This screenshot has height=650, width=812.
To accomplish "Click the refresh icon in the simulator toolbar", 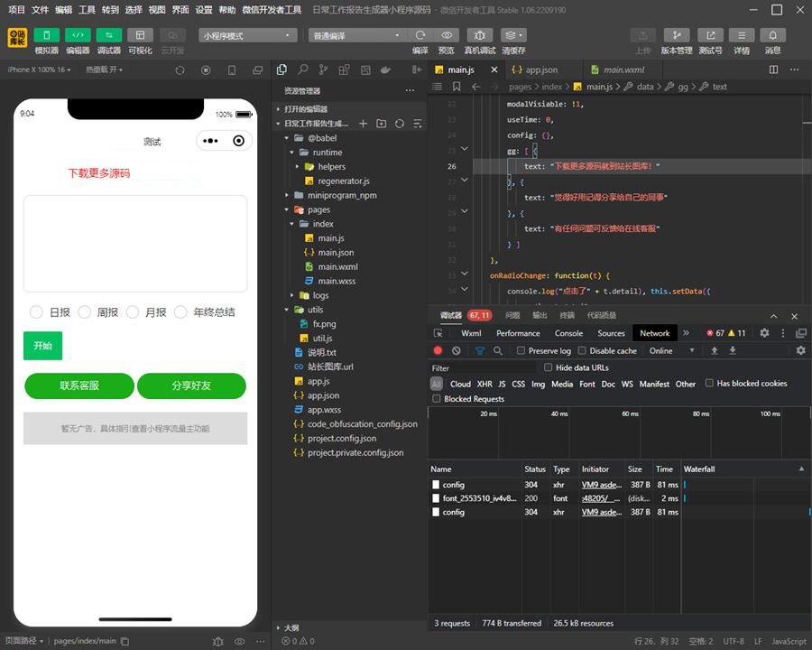I will click(x=180, y=70).
